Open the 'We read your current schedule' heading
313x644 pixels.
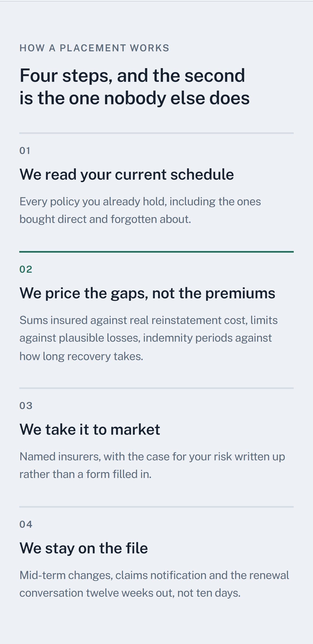[127, 175]
